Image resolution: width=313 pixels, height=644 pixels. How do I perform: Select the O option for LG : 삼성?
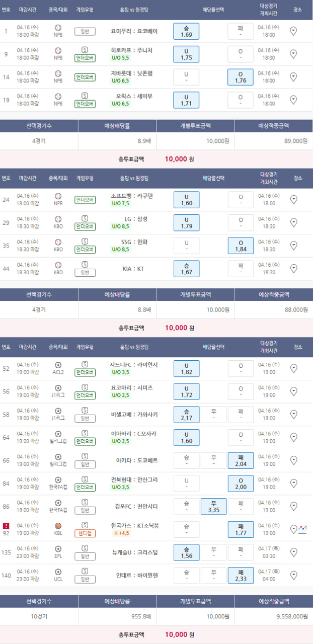coord(241,222)
